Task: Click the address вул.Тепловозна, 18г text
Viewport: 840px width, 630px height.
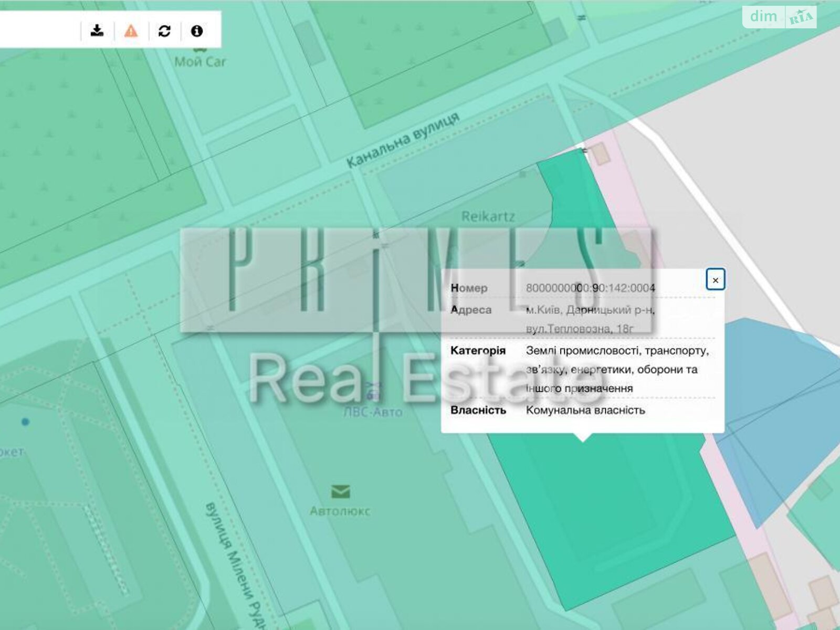Action: [x=580, y=329]
